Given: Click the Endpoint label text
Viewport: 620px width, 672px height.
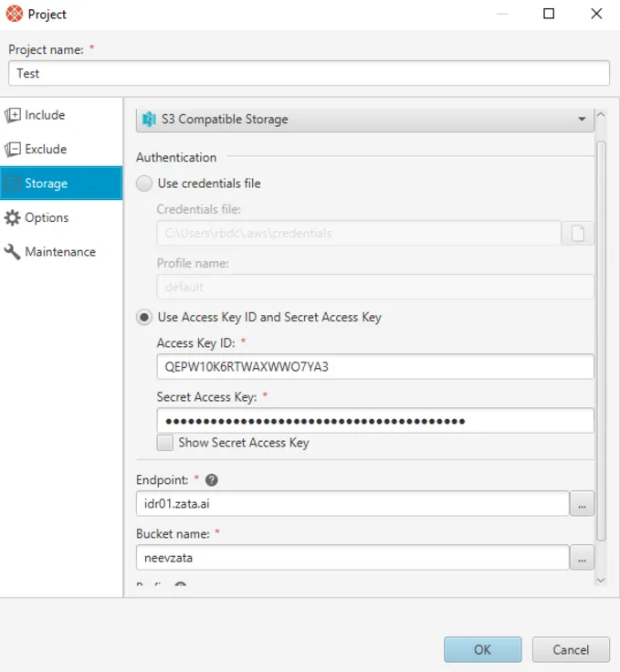Looking at the screenshot, I should 163,480.
